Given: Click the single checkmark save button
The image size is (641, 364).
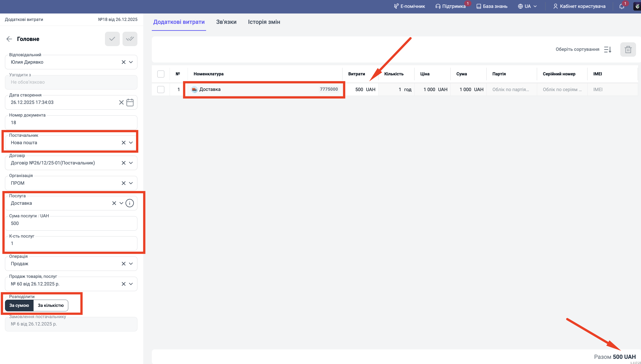Looking at the screenshot, I should tap(112, 39).
